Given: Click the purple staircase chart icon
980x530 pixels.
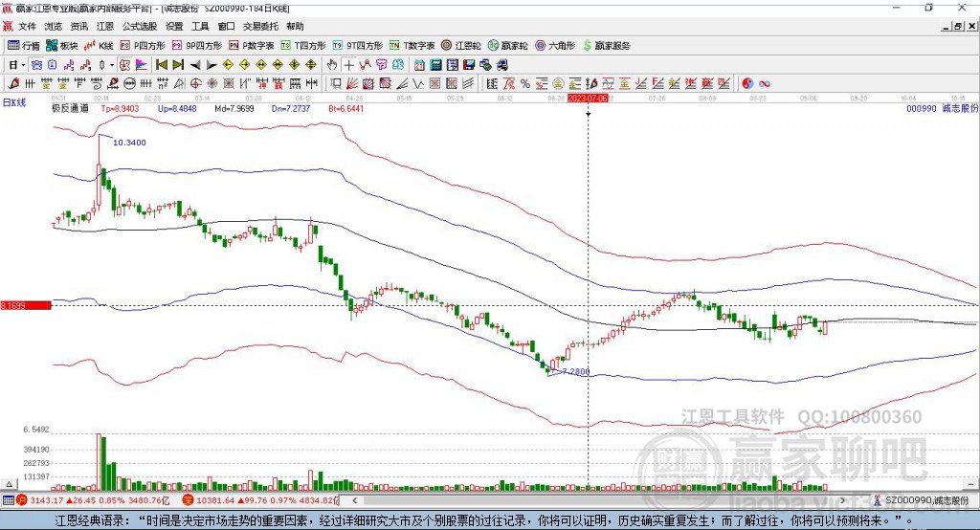Looking at the screenshot, I should 69,65.
